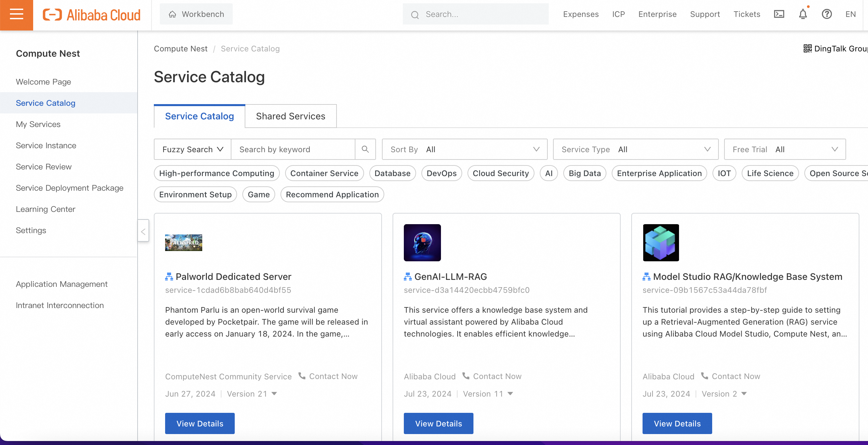
Task: Open the help question mark icon
Action: click(827, 14)
